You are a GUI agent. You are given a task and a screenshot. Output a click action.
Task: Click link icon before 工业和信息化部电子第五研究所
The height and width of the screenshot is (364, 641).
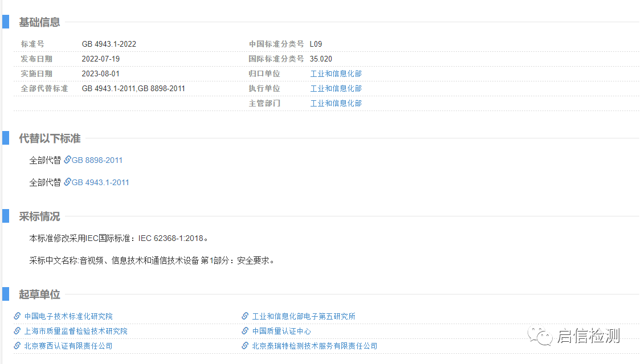click(245, 316)
